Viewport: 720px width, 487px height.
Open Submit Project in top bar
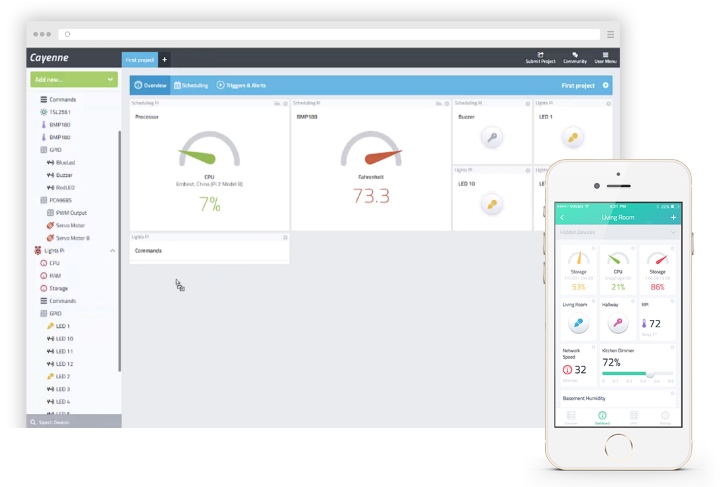pyautogui.click(x=540, y=58)
